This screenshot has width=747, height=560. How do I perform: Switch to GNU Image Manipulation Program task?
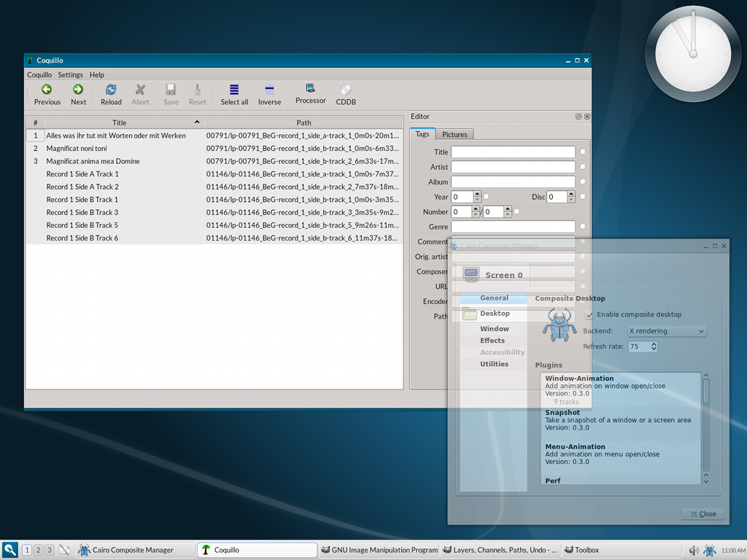tap(379, 550)
